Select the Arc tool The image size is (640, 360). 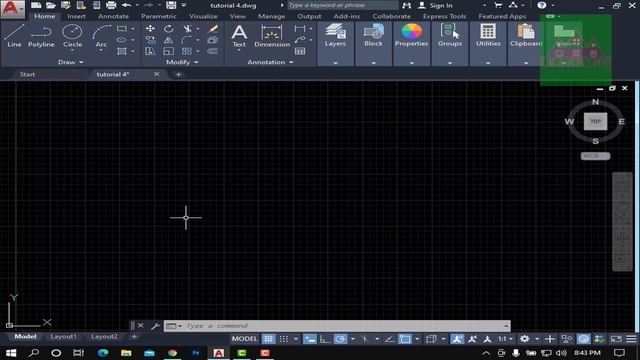click(x=101, y=35)
